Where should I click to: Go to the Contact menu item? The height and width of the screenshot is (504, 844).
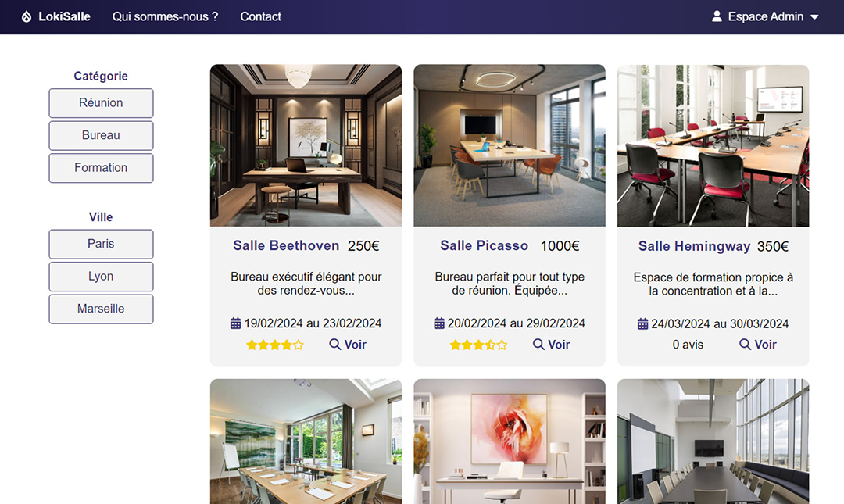(x=260, y=16)
